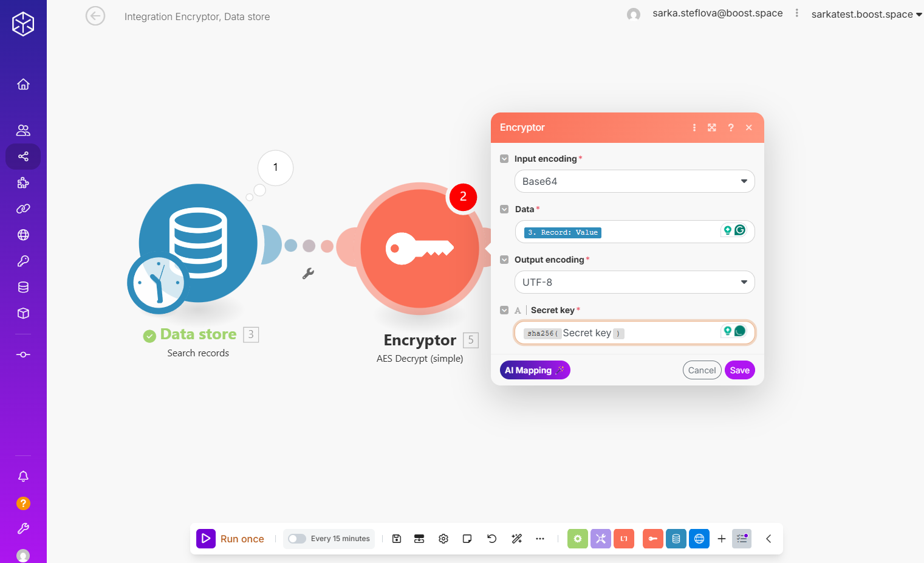Save scenario using the floppy disk icon
The image size is (924, 563).
[397, 539]
